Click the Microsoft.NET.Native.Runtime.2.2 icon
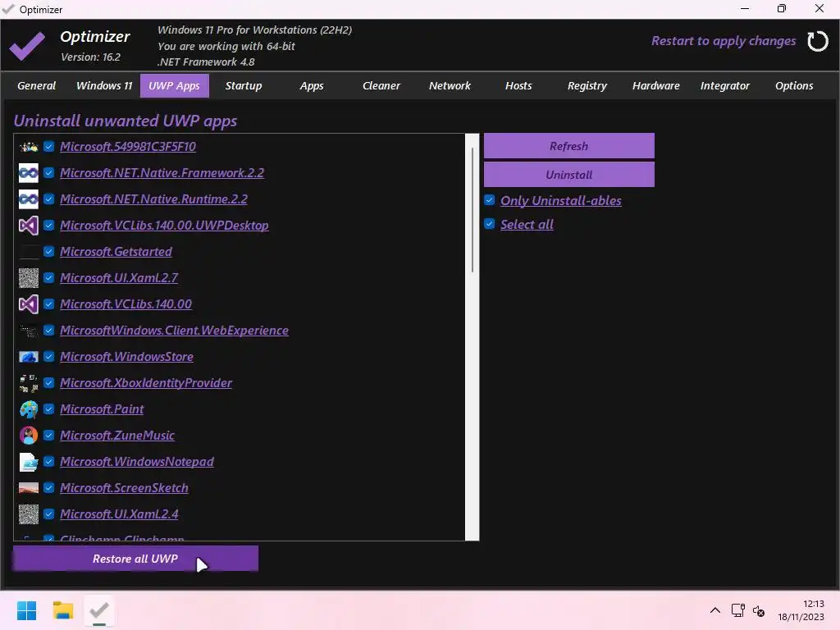840x630 pixels. click(29, 199)
